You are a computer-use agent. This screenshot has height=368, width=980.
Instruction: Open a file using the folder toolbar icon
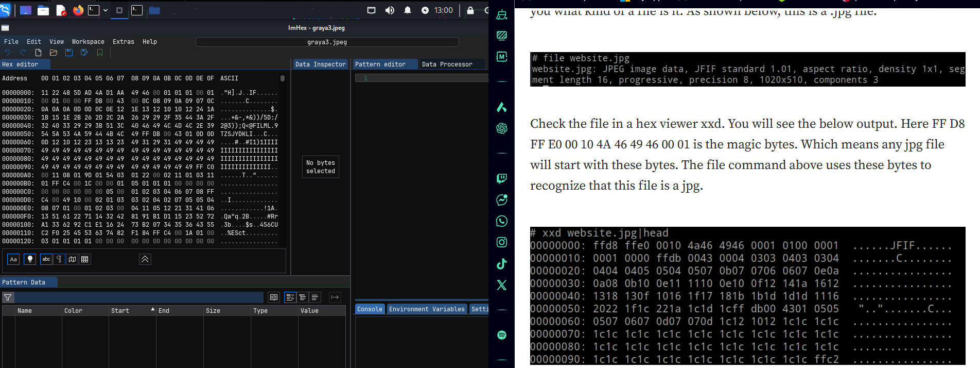pyautogui.click(x=54, y=53)
